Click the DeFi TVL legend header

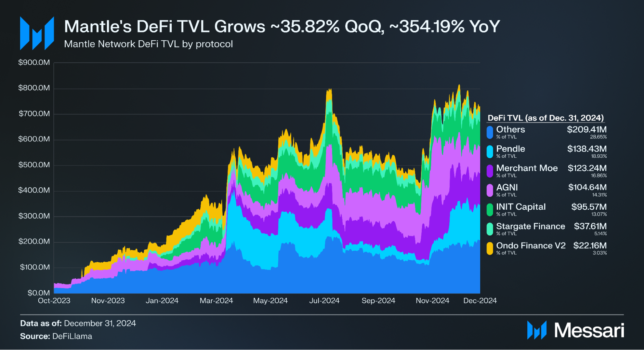[x=545, y=118]
